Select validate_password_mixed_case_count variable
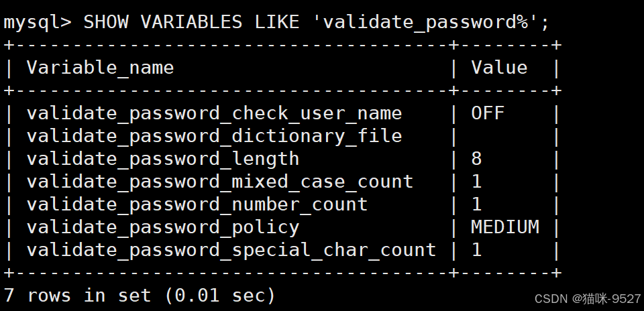 point(220,182)
